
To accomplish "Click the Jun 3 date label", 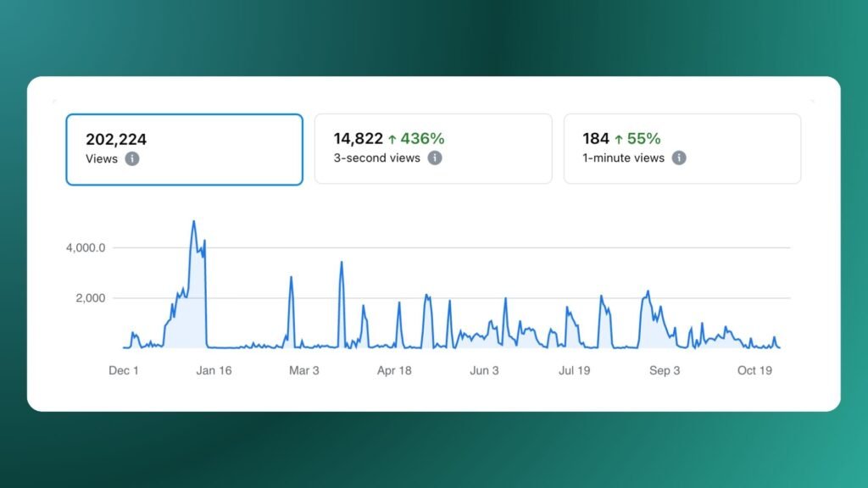I will pyautogui.click(x=484, y=370).
